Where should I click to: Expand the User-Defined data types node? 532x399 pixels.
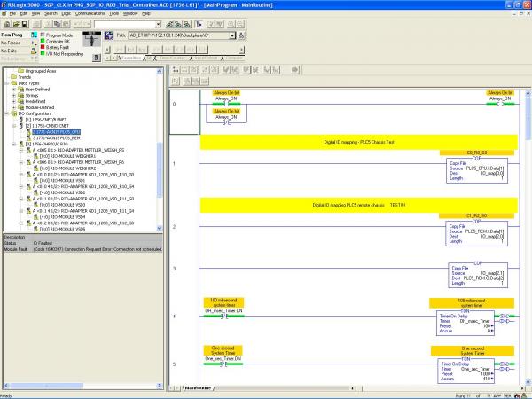14,90
